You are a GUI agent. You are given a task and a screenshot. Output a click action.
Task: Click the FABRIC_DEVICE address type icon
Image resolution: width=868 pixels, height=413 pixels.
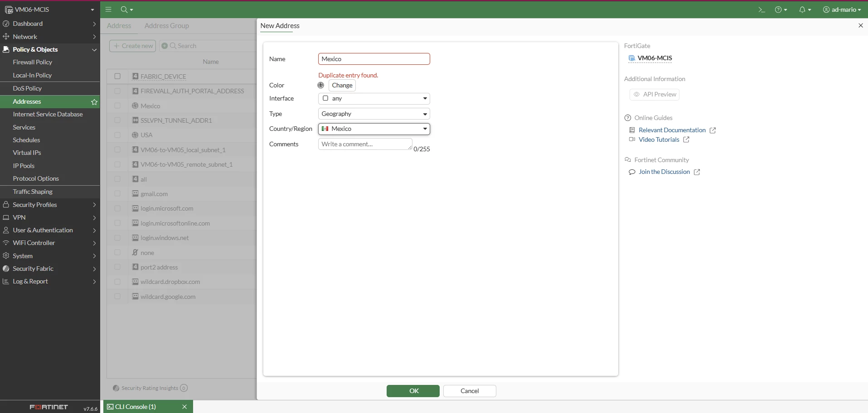135,76
